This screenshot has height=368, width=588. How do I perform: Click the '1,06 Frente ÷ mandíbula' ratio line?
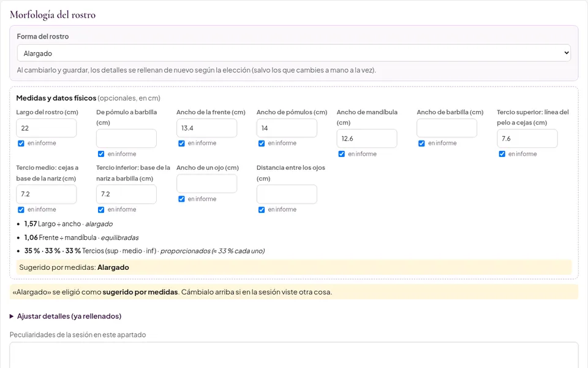click(81, 238)
